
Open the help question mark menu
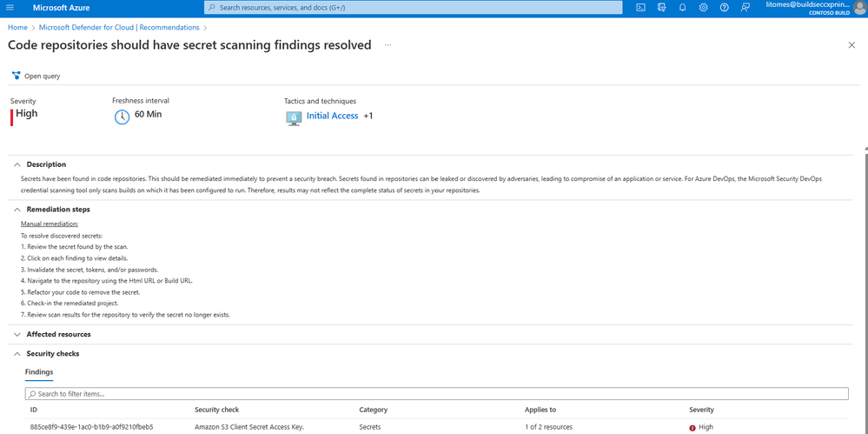click(x=724, y=8)
